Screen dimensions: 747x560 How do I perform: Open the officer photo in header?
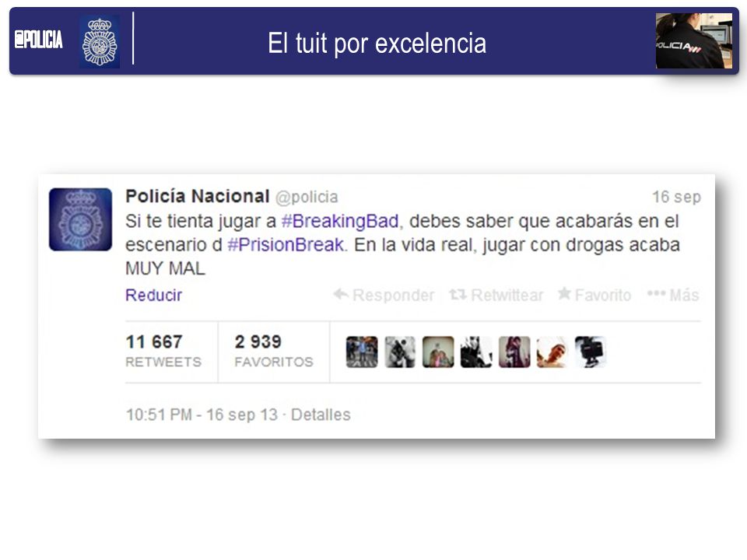pos(693,41)
